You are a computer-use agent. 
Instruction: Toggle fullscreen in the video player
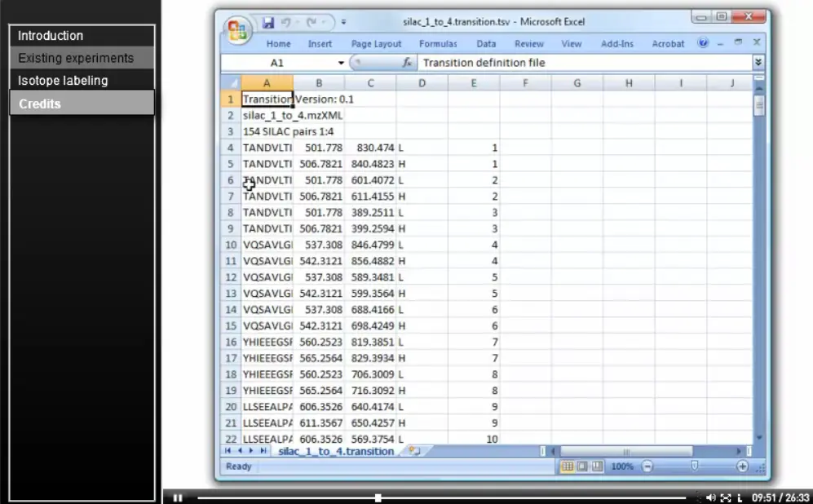(726, 497)
